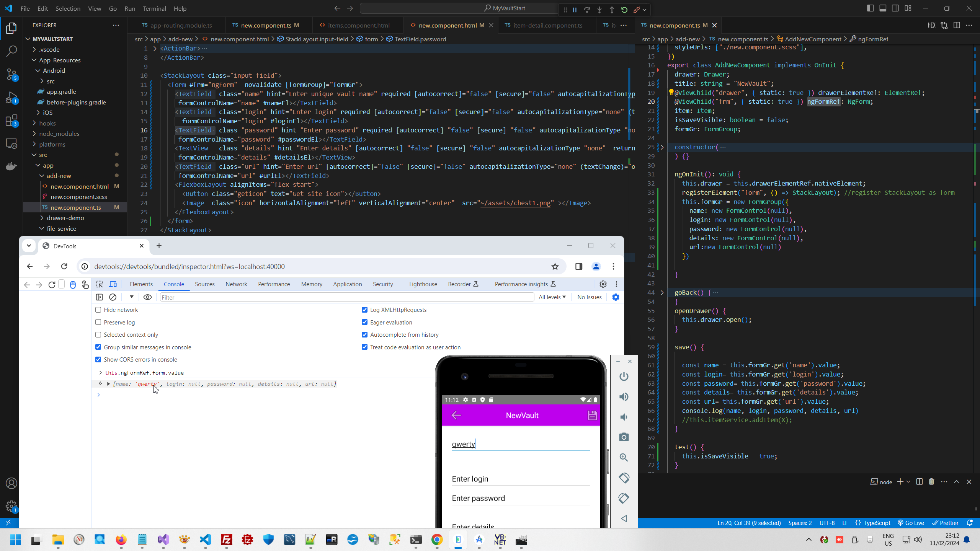This screenshot has width=980, height=551.
Task: Toggle Show CORS errors in console
Action: (98, 360)
